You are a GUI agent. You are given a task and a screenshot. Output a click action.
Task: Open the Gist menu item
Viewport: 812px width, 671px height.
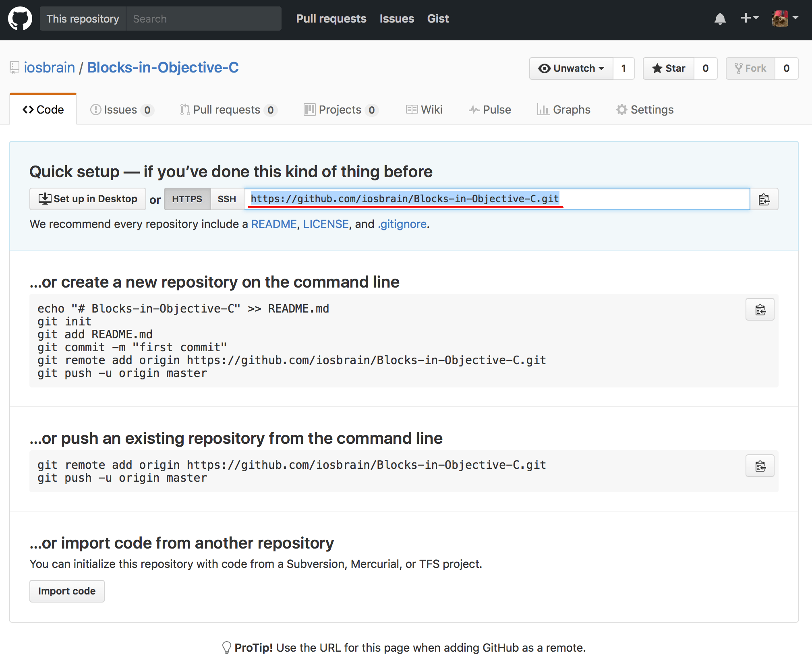pyautogui.click(x=437, y=19)
